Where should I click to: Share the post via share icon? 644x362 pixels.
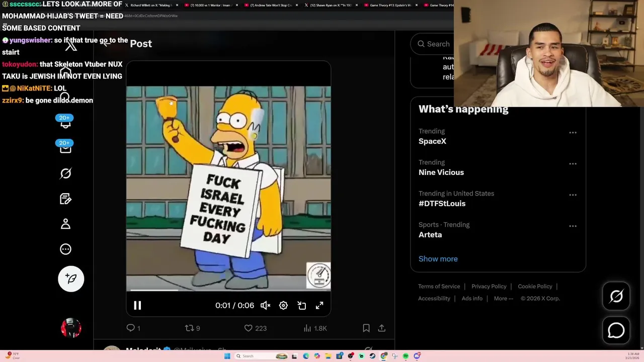[382, 328]
